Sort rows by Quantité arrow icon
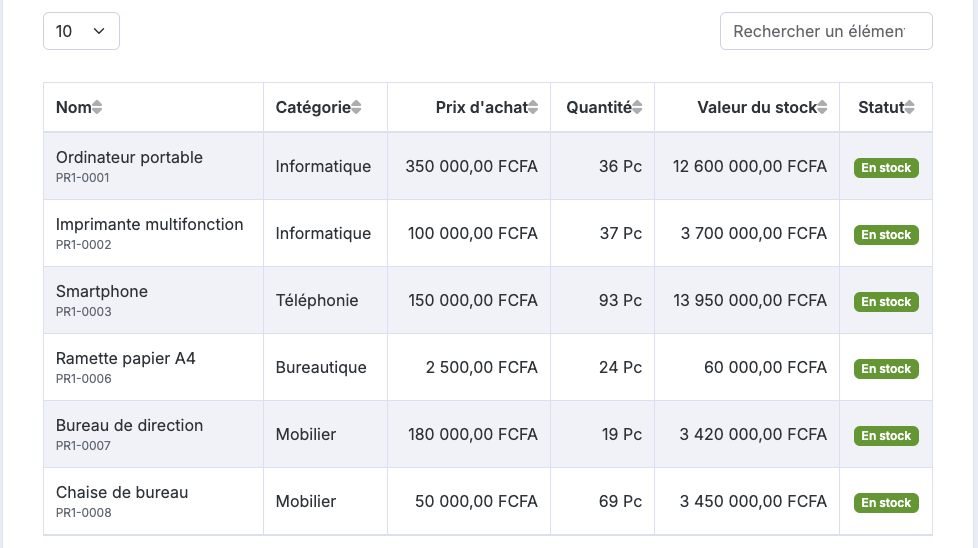978x548 pixels. [x=637, y=107]
